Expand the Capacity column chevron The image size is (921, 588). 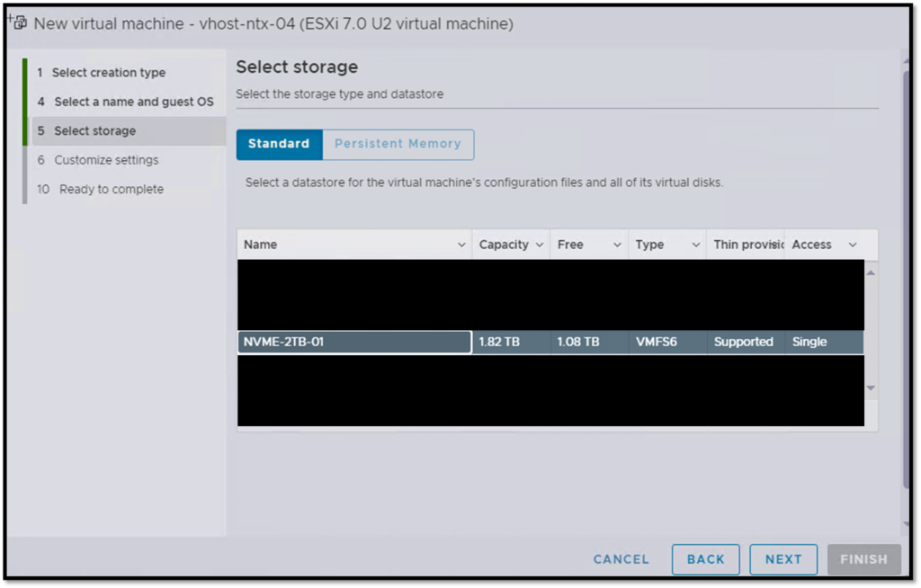540,245
